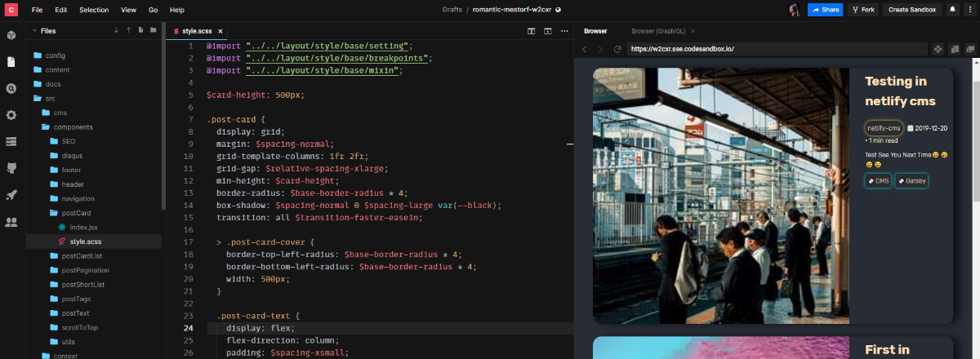Click the user avatar in the top bar
This screenshot has height=359, width=980.
coord(794,10)
